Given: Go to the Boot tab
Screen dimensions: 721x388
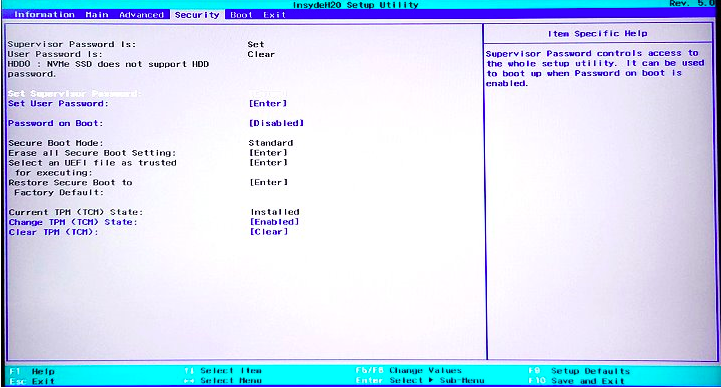Looking at the screenshot, I should point(241,15).
